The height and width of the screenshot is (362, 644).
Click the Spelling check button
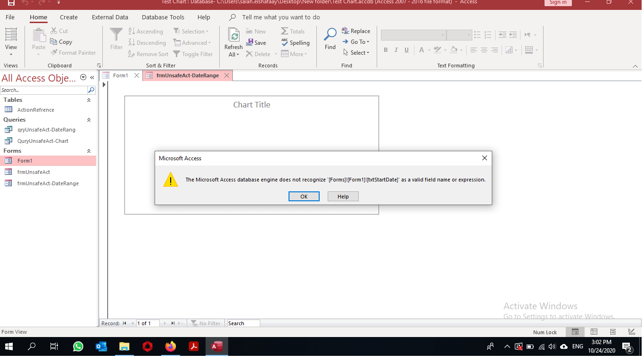(x=296, y=43)
